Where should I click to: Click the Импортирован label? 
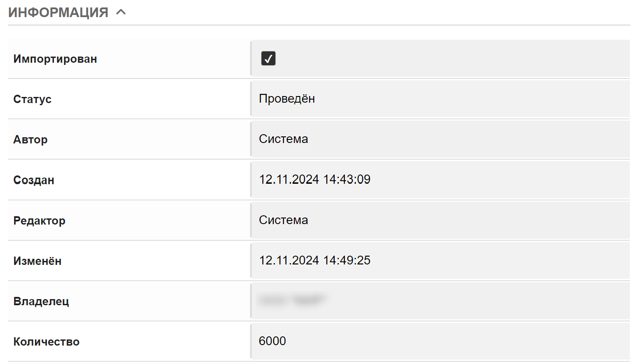point(55,59)
